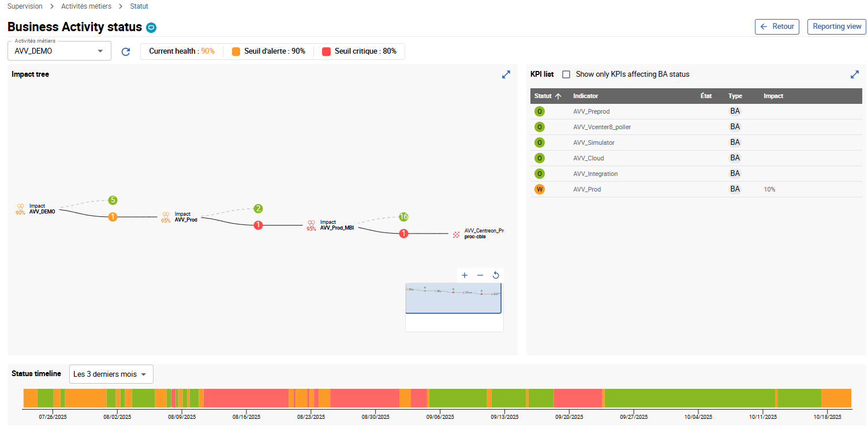Click the info icon next to page title
Image resolution: width=868 pixels, height=435 pixels.
[x=151, y=27]
